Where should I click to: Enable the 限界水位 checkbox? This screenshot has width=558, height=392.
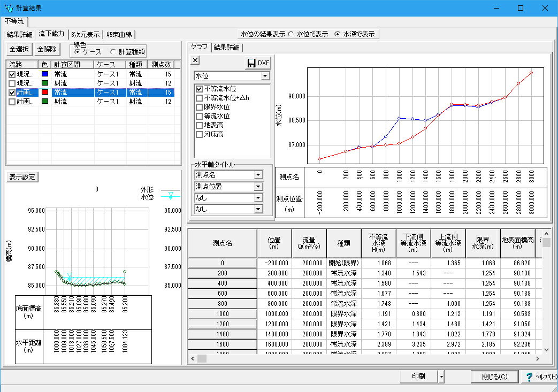pyautogui.click(x=199, y=107)
